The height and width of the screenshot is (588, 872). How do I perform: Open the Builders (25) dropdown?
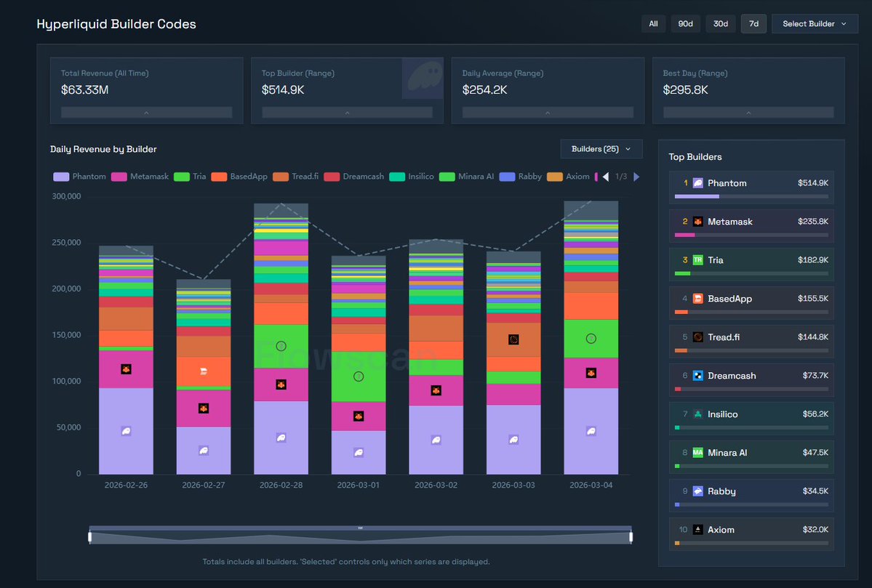(601, 149)
